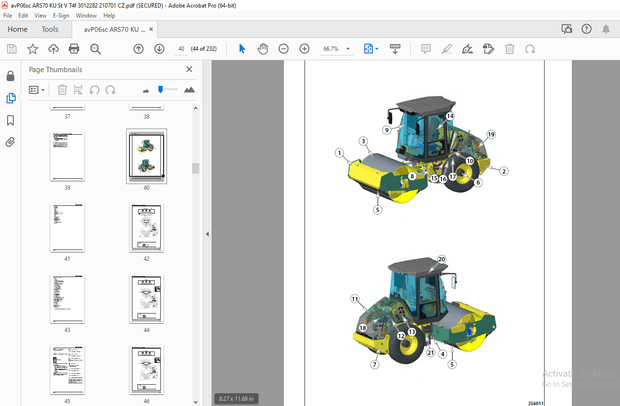Open thumbnails panel options dropdown
620x406 pixels.
(36, 90)
